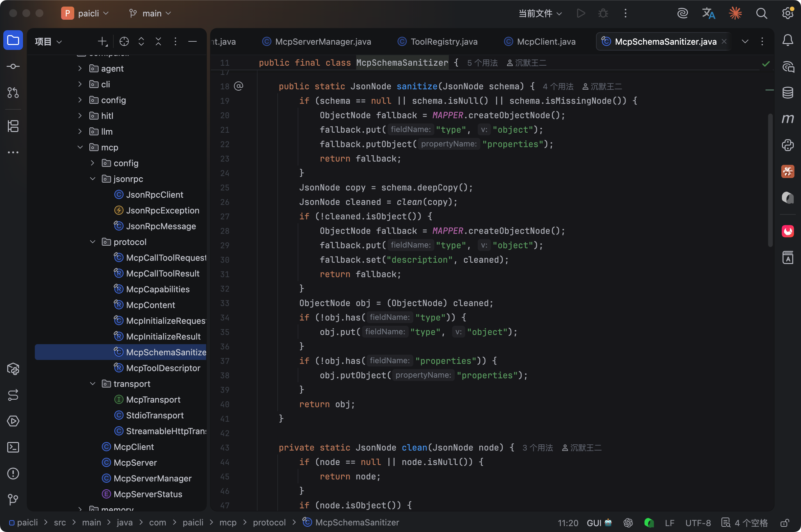The width and height of the screenshot is (801, 532).
Task: Open IDE settings gear
Action: (788, 13)
